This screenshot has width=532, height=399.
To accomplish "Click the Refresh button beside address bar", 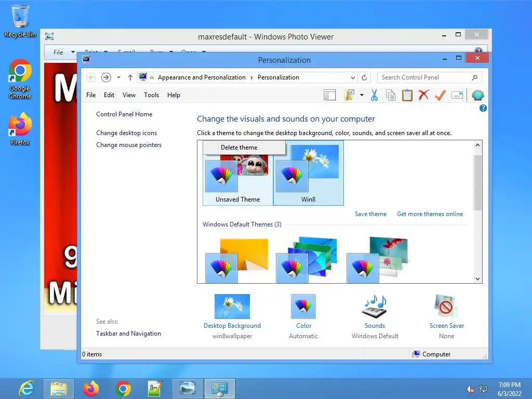I will (364, 78).
